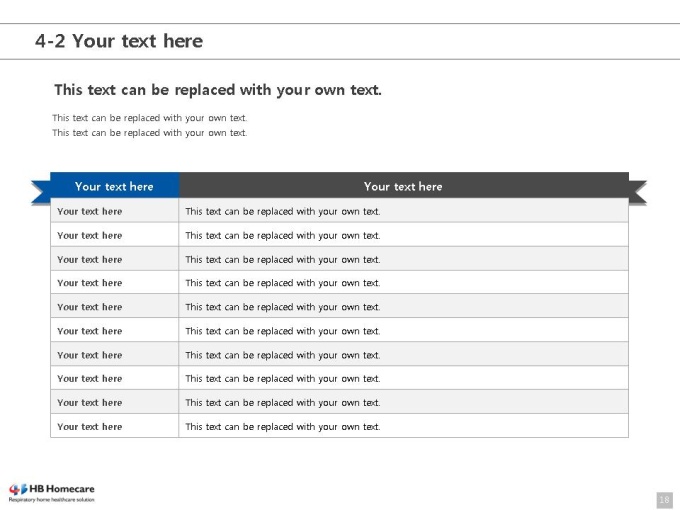This screenshot has width=680, height=510.
Task: Select third row's 'Your text here' label cell
Action: (x=114, y=259)
